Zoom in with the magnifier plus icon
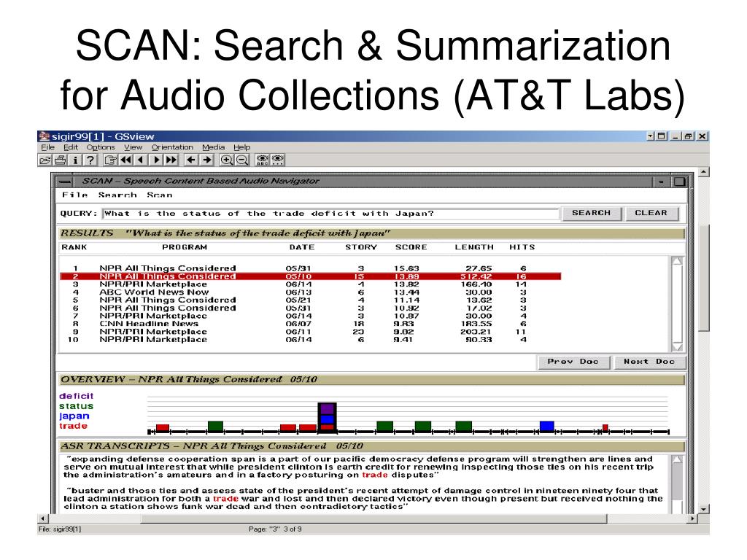The image size is (747, 560). (227, 160)
